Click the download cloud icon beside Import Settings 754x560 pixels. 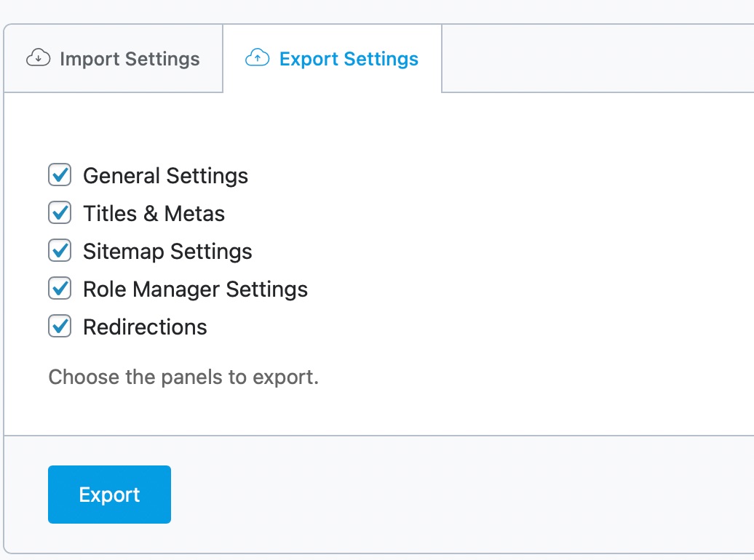coord(37,59)
